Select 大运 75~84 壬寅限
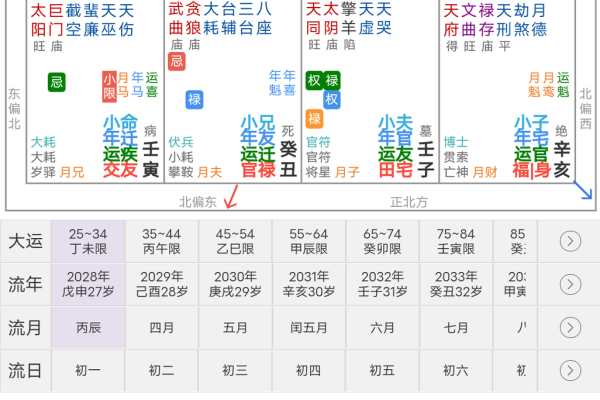Image resolution: width=600 pixels, height=400 pixels. (456, 241)
